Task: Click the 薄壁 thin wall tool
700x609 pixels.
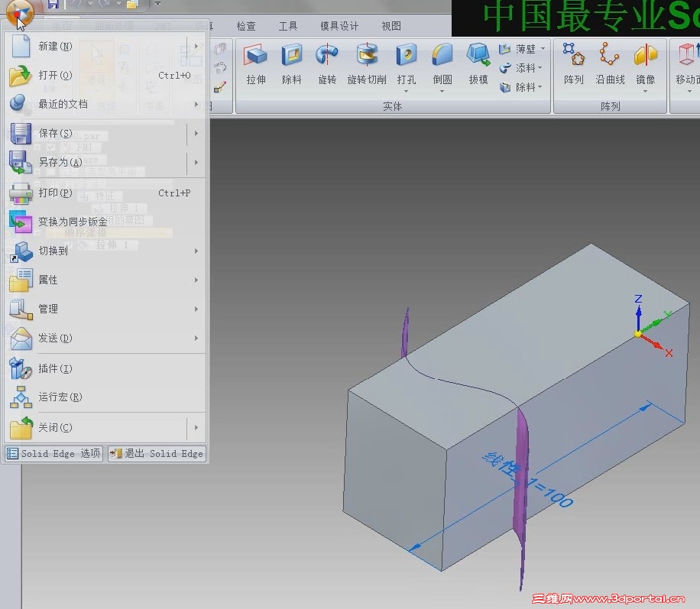Action: 517,49
